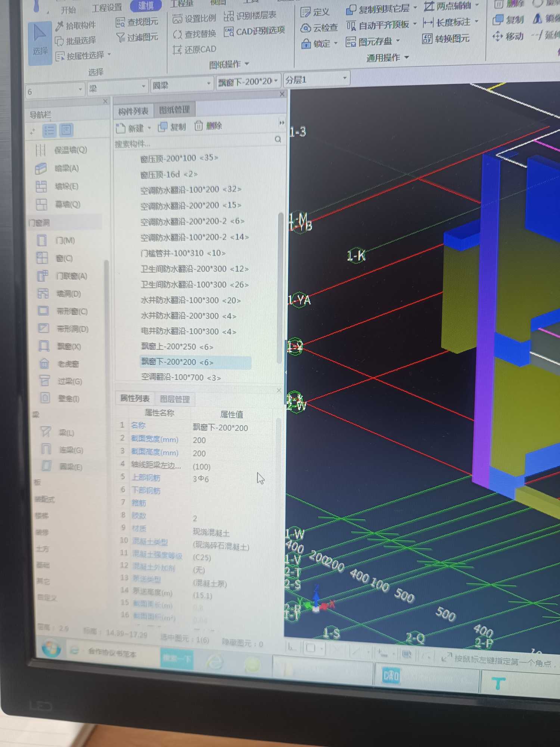The width and height of the screenshot is (560, 747).
Task: Click 过滤图元 filter icon
Action: 121,37
